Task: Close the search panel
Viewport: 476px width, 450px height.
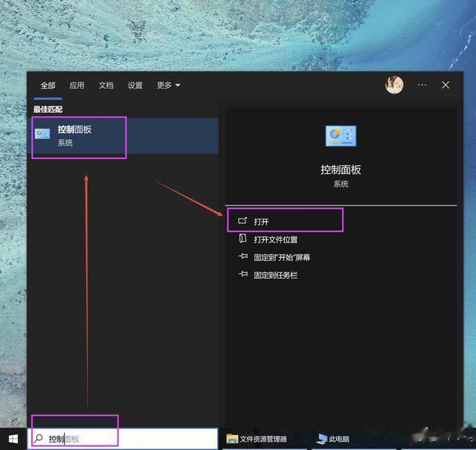Action: [446, 85]
